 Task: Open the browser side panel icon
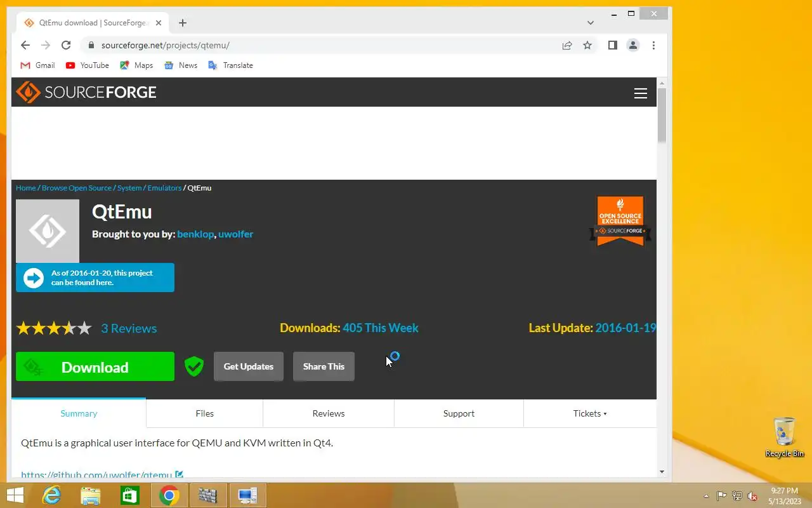612,45
